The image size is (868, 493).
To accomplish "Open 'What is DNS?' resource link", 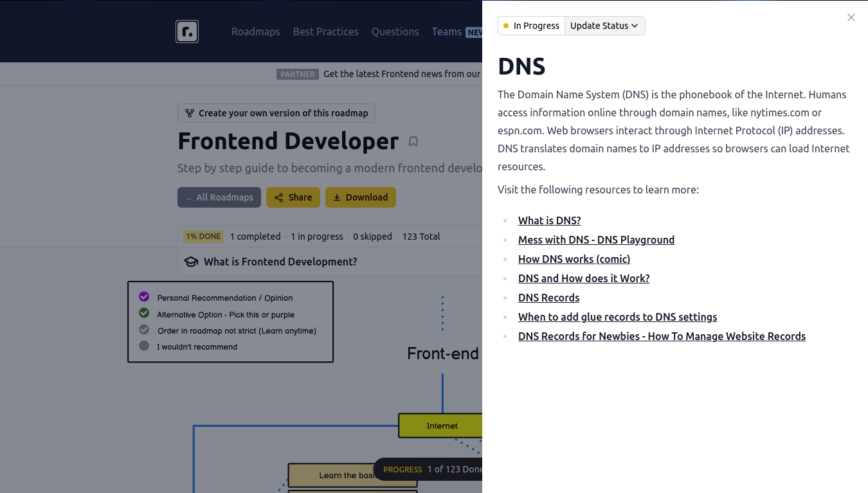I will [549, 220].
